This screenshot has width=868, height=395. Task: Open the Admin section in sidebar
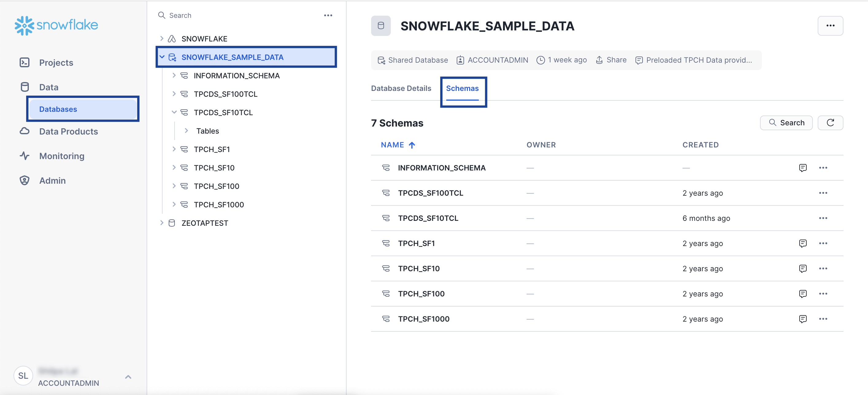point(52,181)
